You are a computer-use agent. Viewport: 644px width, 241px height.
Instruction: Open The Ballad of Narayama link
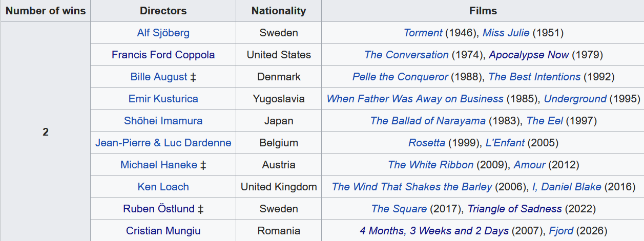(428, 121)
